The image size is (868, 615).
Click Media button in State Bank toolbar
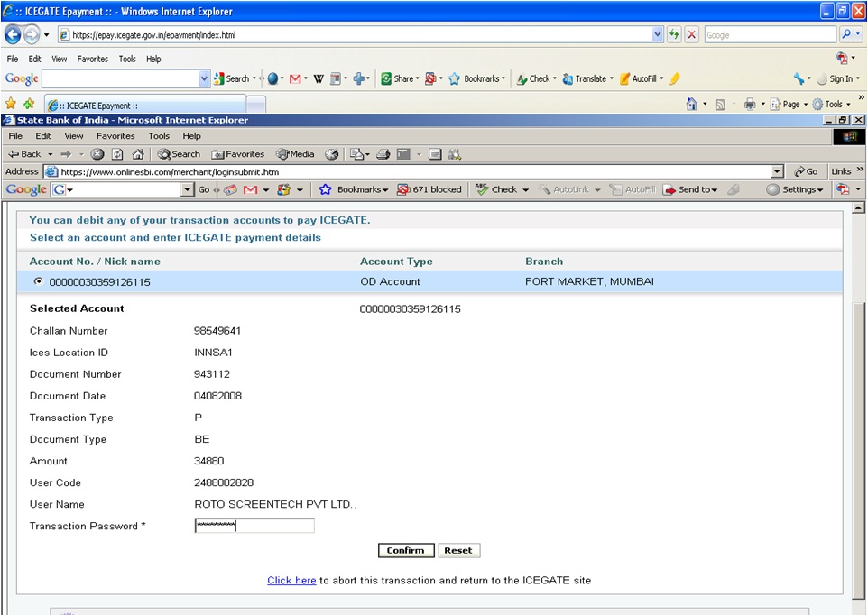[x=296, y=154]
